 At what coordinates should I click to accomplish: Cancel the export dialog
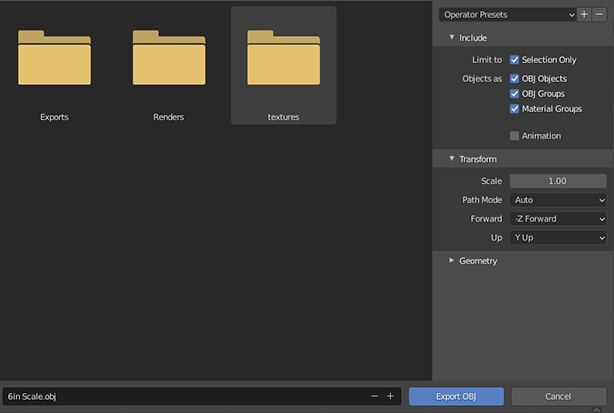(x=558, y=396)
